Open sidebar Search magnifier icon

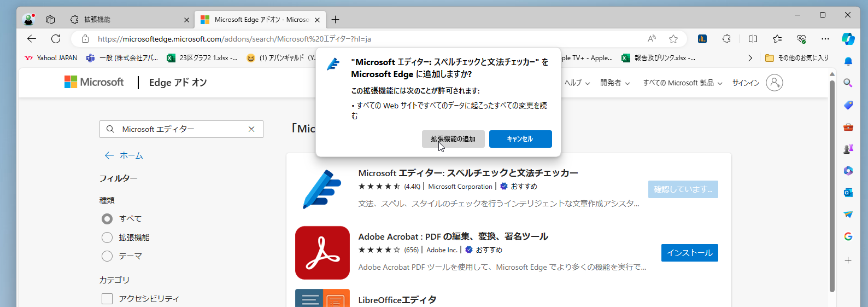click(848, 83)
